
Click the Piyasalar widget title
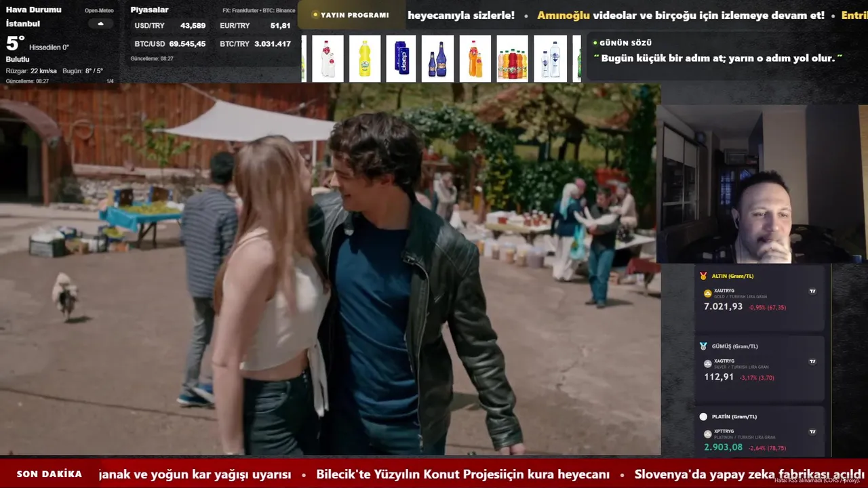tap(149, 9)
